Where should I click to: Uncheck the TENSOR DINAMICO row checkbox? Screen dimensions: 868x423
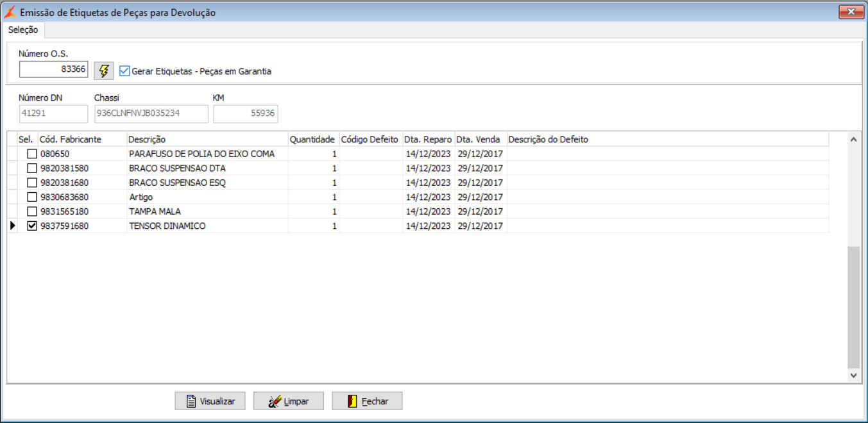click(31, 226)
